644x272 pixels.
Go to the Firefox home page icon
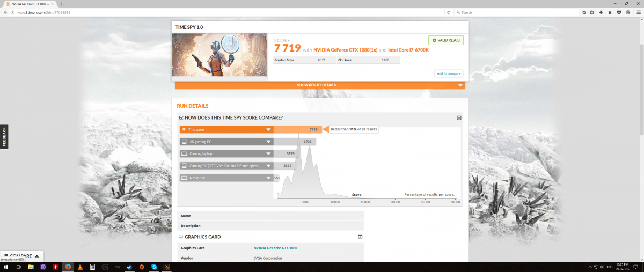click(610, 12)
